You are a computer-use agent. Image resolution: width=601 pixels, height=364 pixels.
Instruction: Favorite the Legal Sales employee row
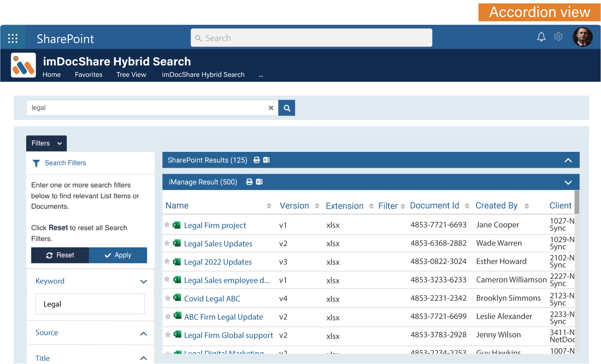167,279
